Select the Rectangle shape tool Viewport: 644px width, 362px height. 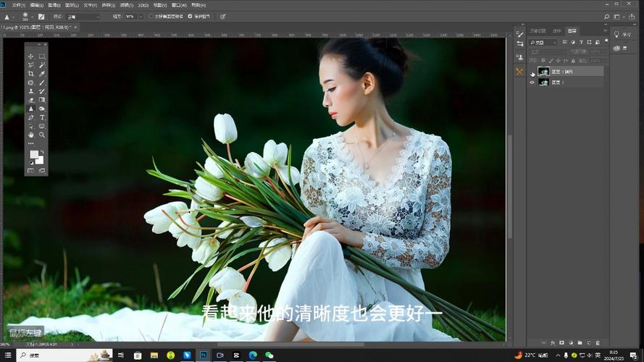[42, 126]
